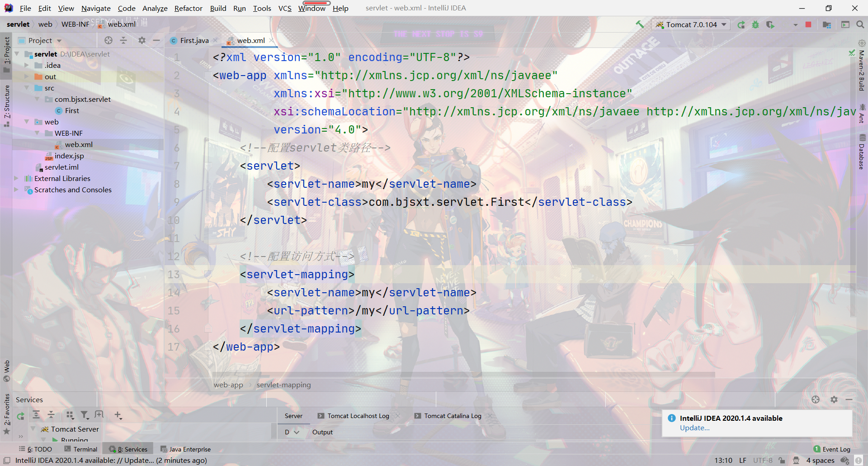
Task: Stop the running Tomcat server
Action: pyautogui.click(x=808, y=24)
